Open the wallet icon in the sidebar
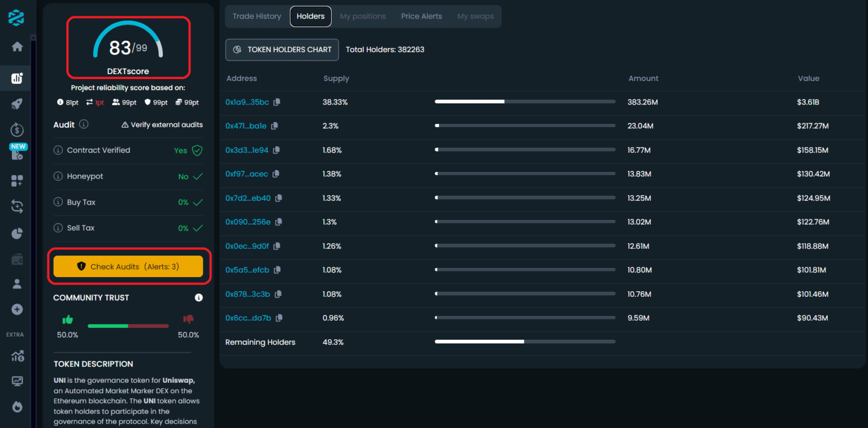Image resolution: width=868 pixels, height=428 pixels. pos(15,259)
